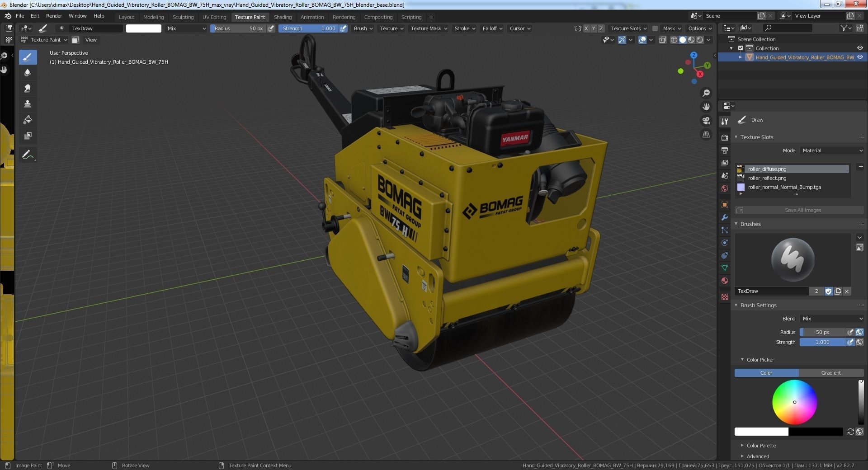Switch to the Shading workspace tab
Screen dimensions: 868x470
click(x=283, y=17)
